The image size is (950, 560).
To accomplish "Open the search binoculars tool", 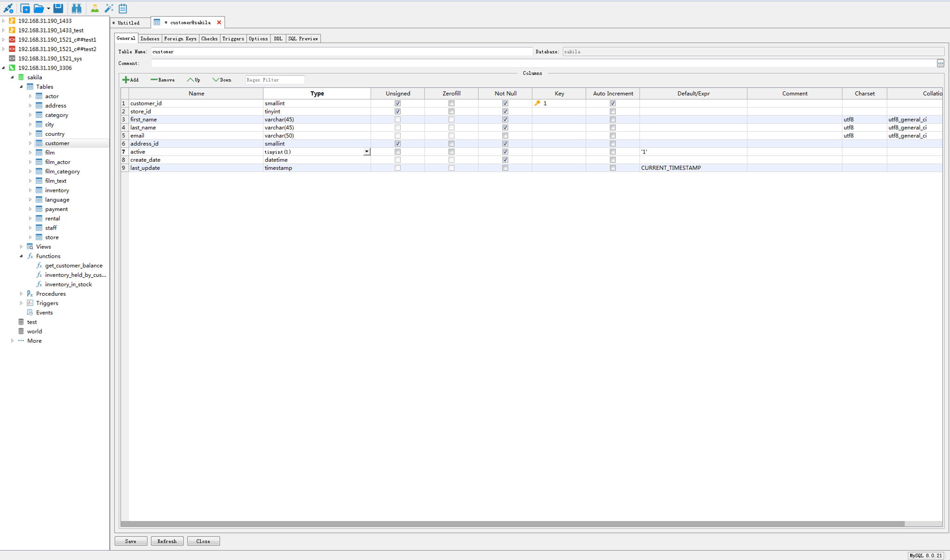I will coord(77,8).
